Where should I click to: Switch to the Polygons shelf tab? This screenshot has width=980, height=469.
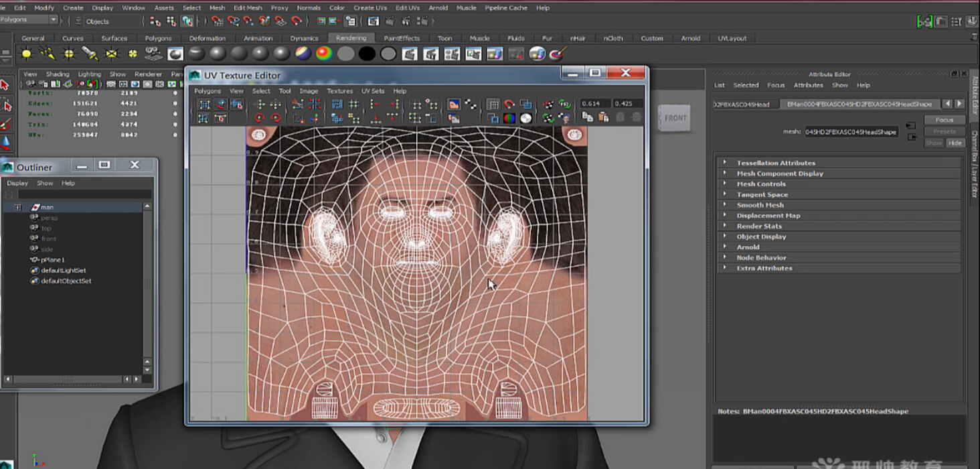click(x=158, y=38)
